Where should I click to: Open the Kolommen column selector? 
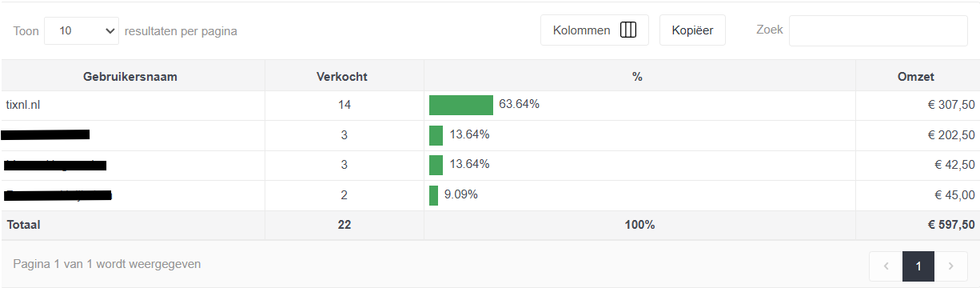pos(595,30)
